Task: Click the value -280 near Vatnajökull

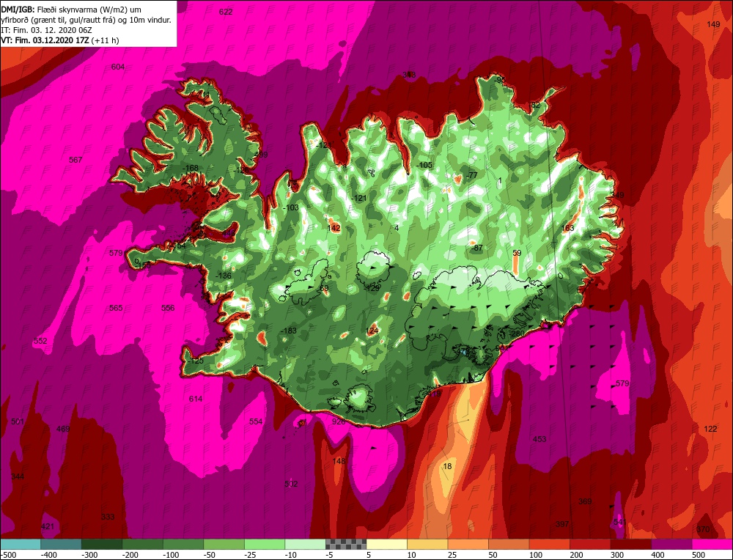Action: click(x=516, y=334)
